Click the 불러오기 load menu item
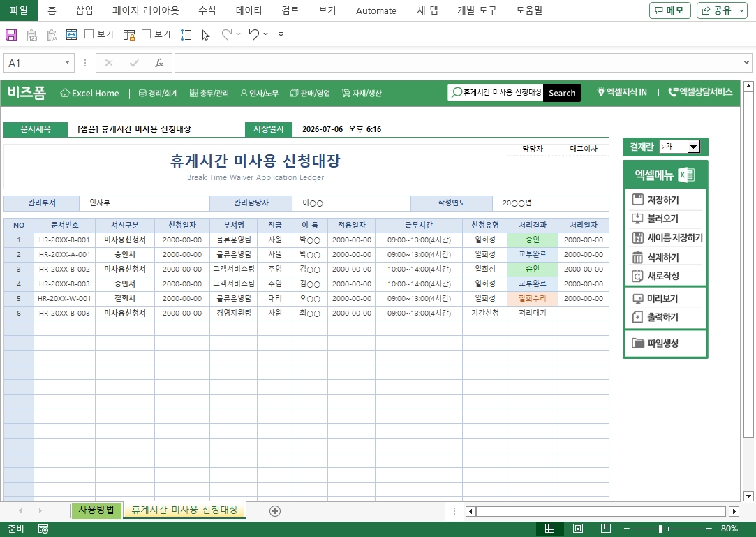Image resolution: width=756 pixels, height=537 pixels. tap(665, 219)
